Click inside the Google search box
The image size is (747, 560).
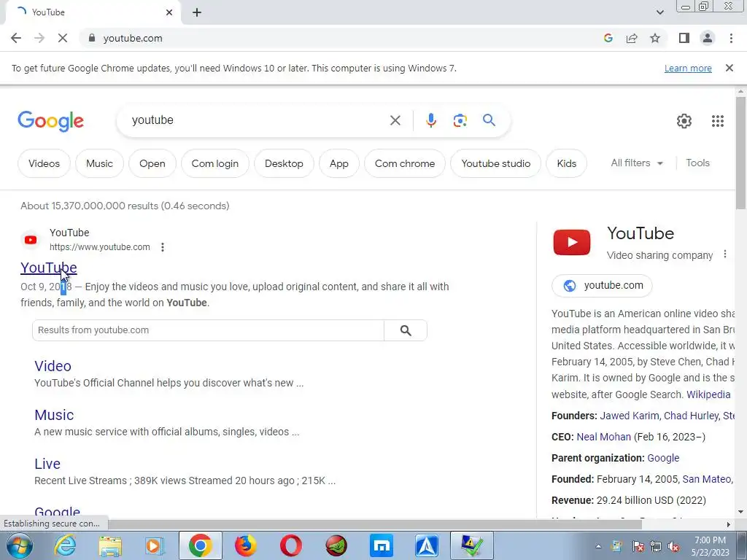(258, 120)
